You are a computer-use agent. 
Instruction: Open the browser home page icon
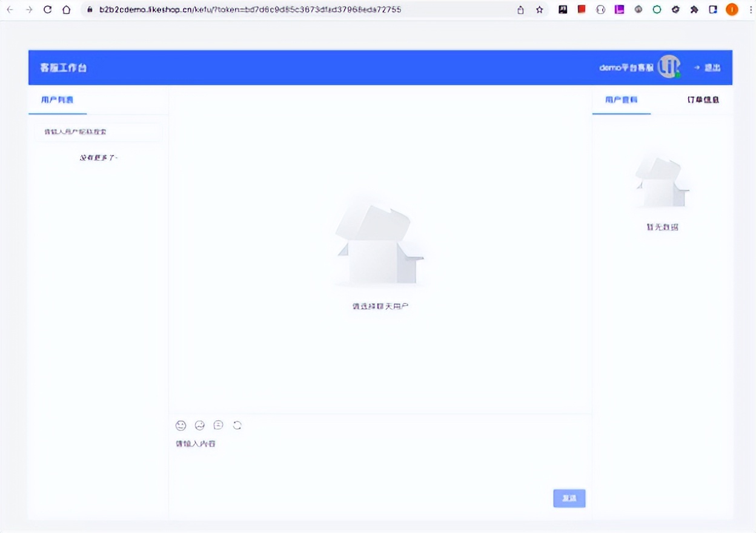pyautogui.click(x=67, y=10)
